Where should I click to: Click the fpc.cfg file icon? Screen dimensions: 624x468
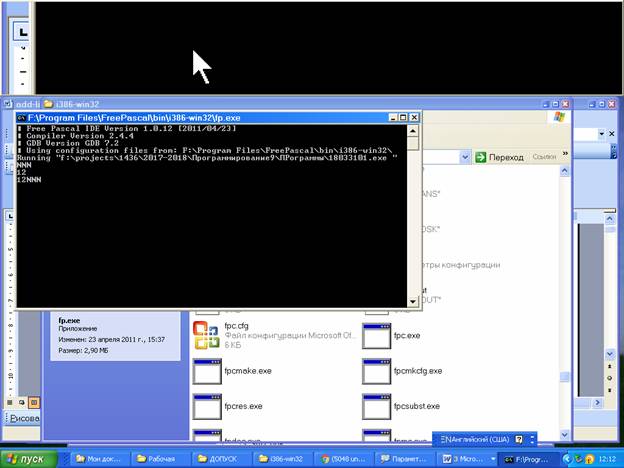[x=206, y=335]
